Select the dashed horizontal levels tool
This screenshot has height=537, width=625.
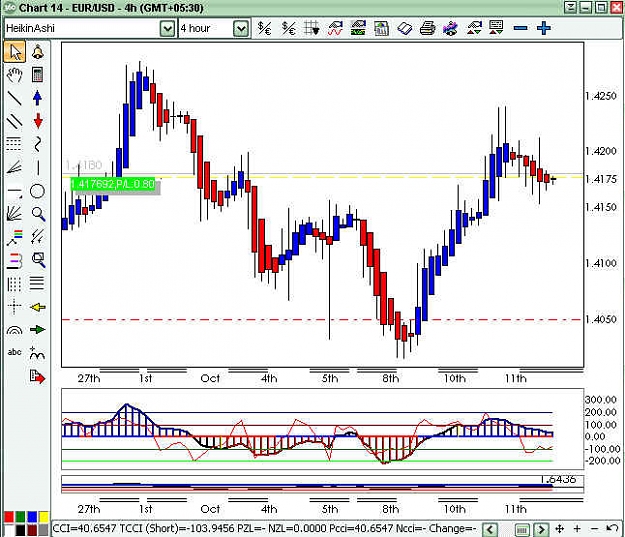(15, 144)
